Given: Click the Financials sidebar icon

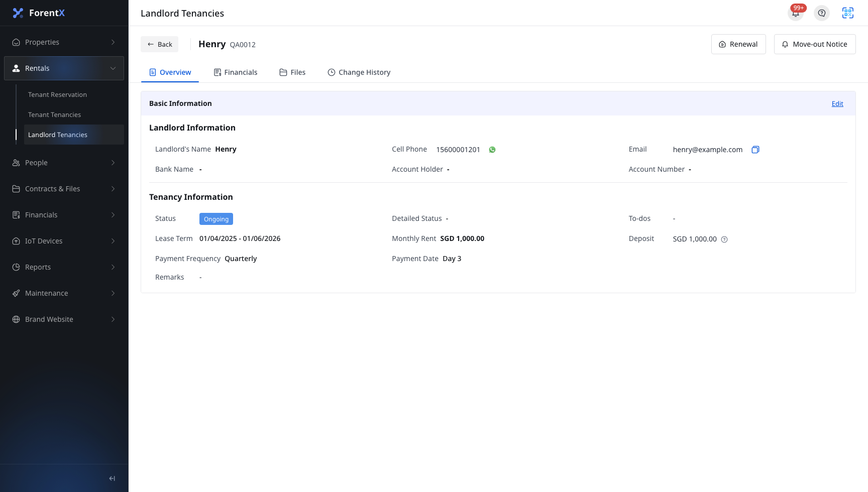Looking at the screenshot, I should pos(16,215).
